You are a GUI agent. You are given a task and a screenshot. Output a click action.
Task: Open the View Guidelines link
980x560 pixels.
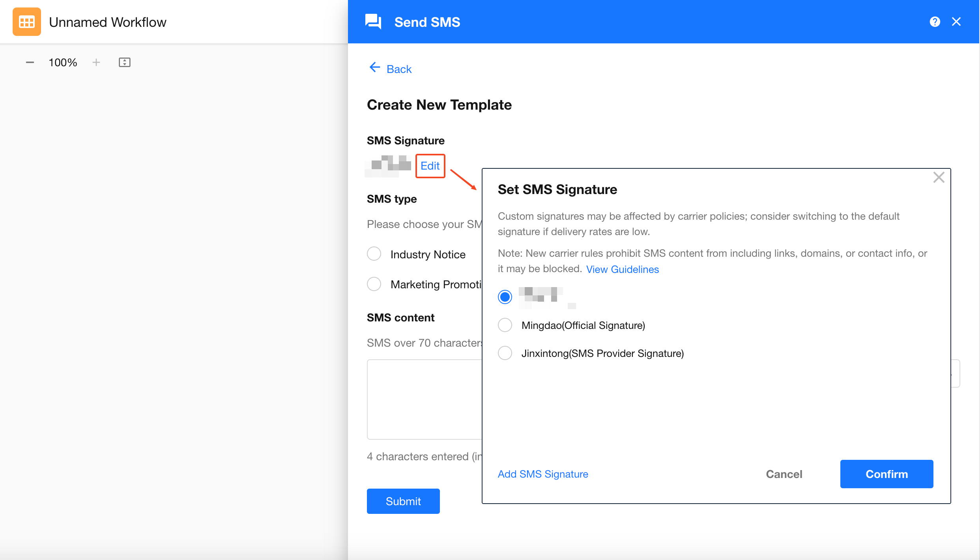coord(622,269)
